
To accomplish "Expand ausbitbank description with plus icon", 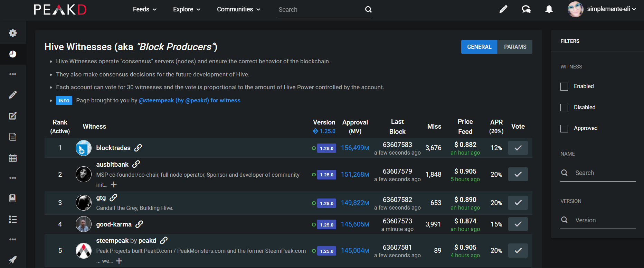I will pos(114,185).
